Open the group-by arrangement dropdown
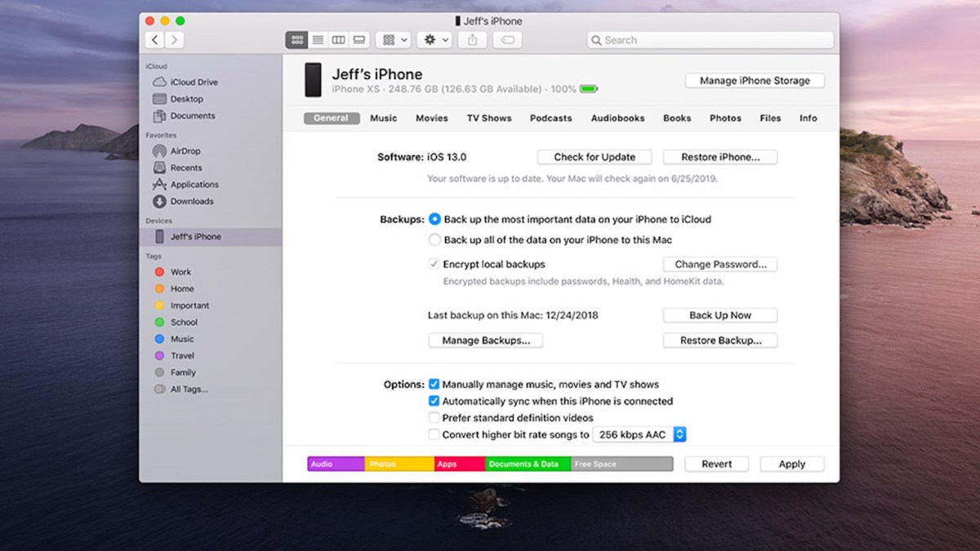Screen dimensions: 980x551 (394, 40)
